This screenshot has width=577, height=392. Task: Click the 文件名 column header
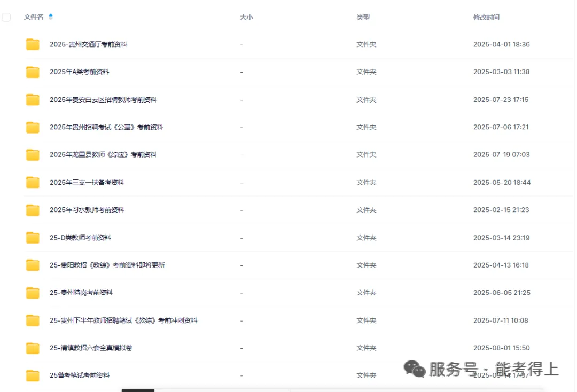click(x=34, y=17)
